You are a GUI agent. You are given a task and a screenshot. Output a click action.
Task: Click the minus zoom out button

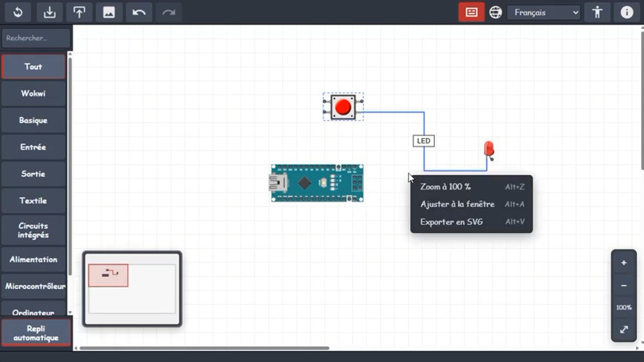coord(624,286)
